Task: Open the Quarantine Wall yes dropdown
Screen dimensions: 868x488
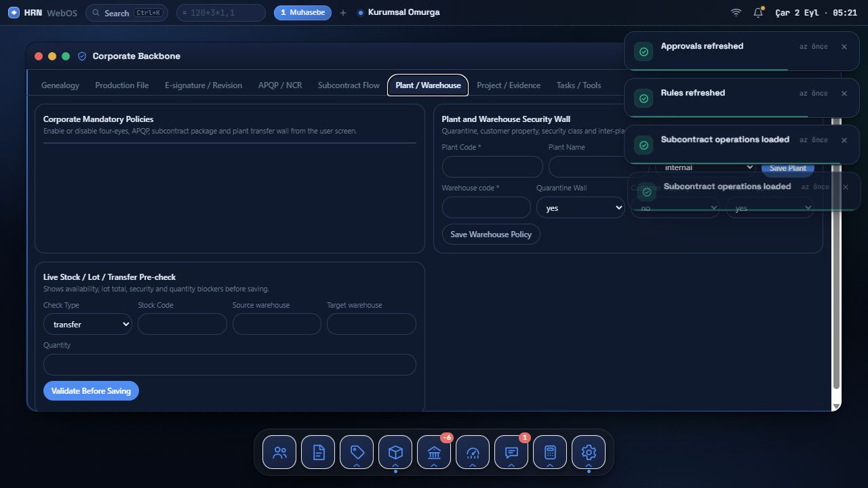Action: [580, 207]
